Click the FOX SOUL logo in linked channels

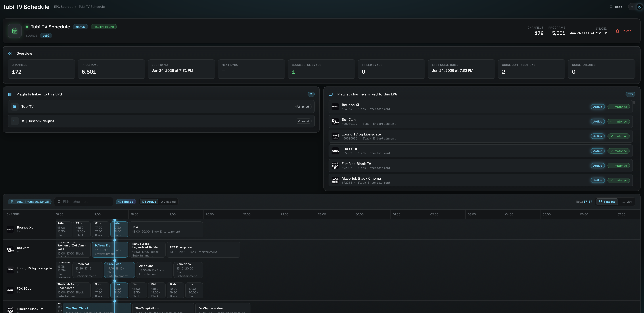[x=335, y=151]
